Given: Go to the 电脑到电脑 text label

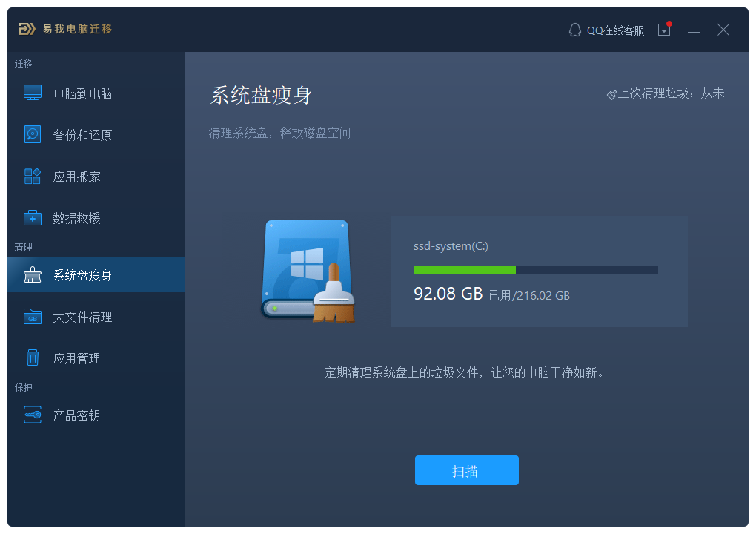Looking at the screenshot, I should coord(83,94).
